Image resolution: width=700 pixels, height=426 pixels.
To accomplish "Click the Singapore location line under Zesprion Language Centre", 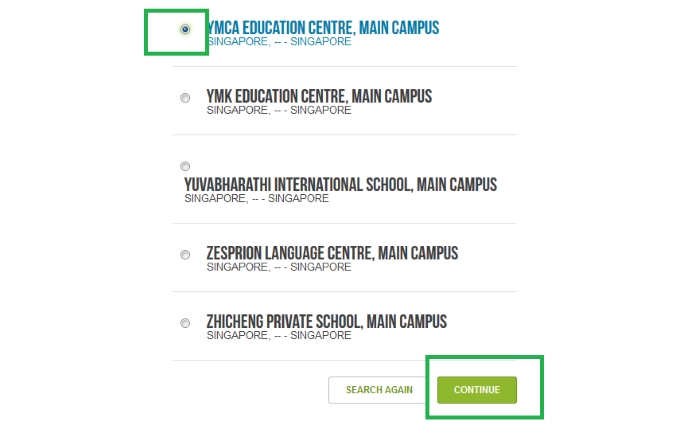I will pyautogui.click(x=279, y=267).
